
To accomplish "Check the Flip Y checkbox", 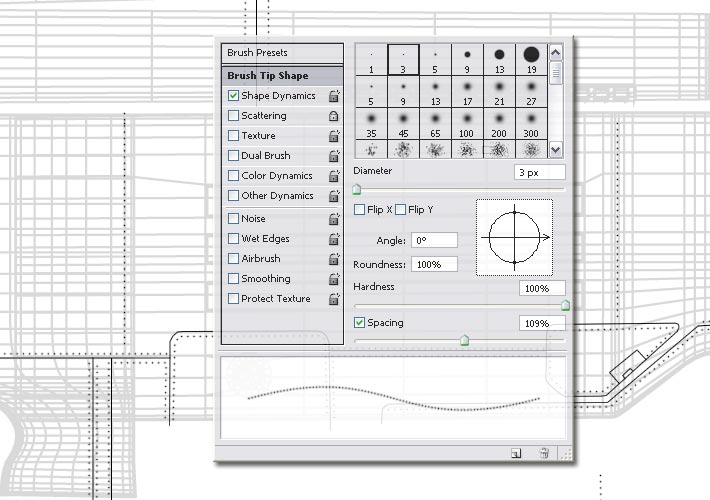I will (400, 210).
